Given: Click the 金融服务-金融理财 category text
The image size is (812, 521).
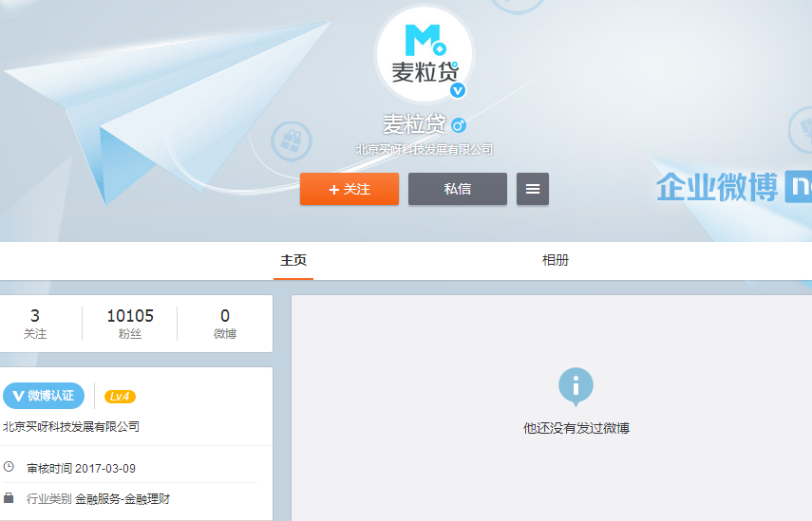Looking at the screenshot, I should [x=123, y=499].
